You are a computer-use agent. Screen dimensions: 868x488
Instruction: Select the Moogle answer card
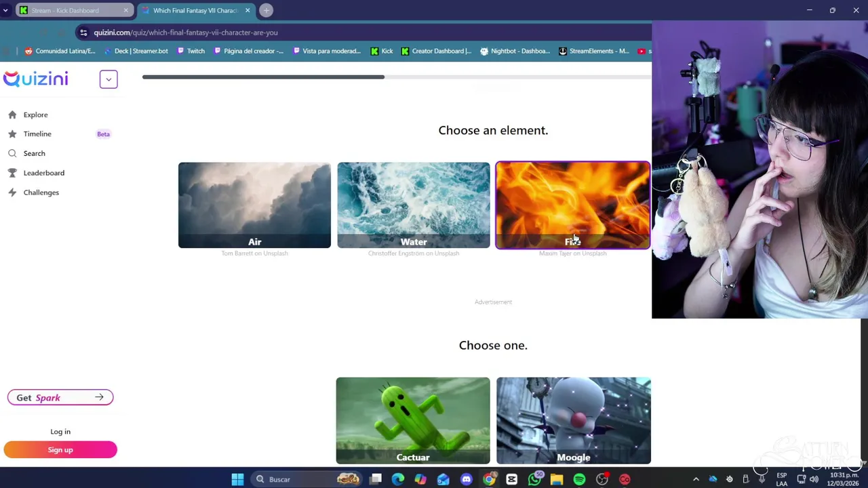574,421
